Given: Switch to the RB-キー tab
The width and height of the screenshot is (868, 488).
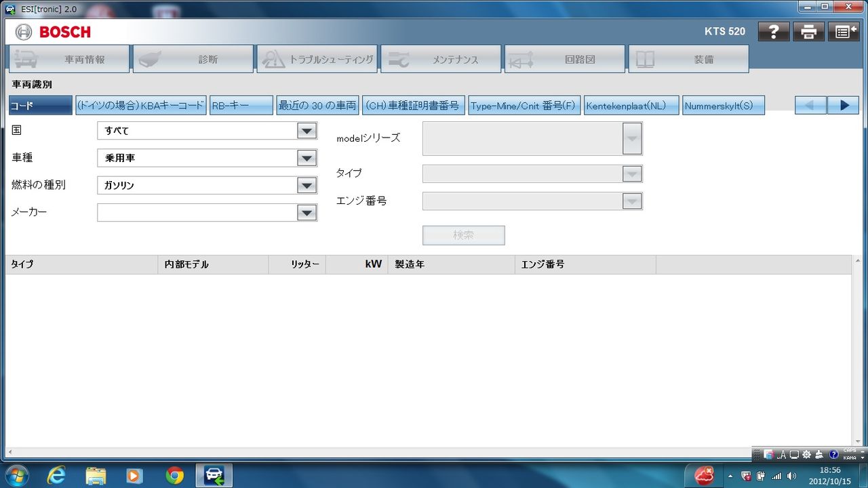Looking at the screenshot, I should (x=241, y=105).
